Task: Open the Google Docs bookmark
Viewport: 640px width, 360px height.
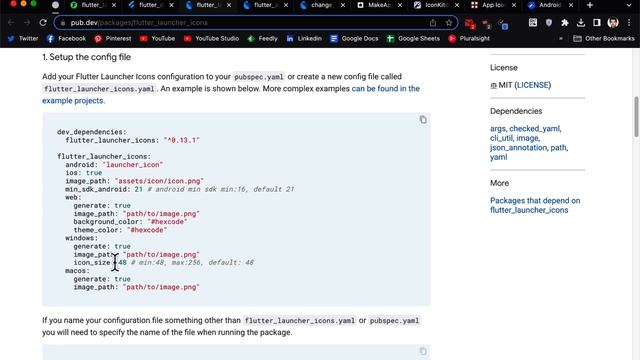Action: [x=354, y=38]
